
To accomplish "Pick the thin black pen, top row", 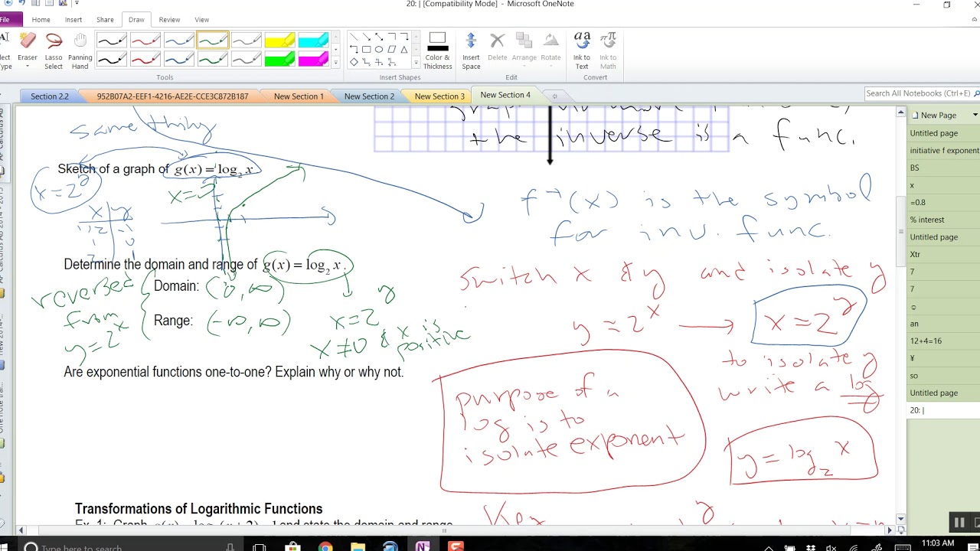I will pyautogui.click(x=111, y=41).
